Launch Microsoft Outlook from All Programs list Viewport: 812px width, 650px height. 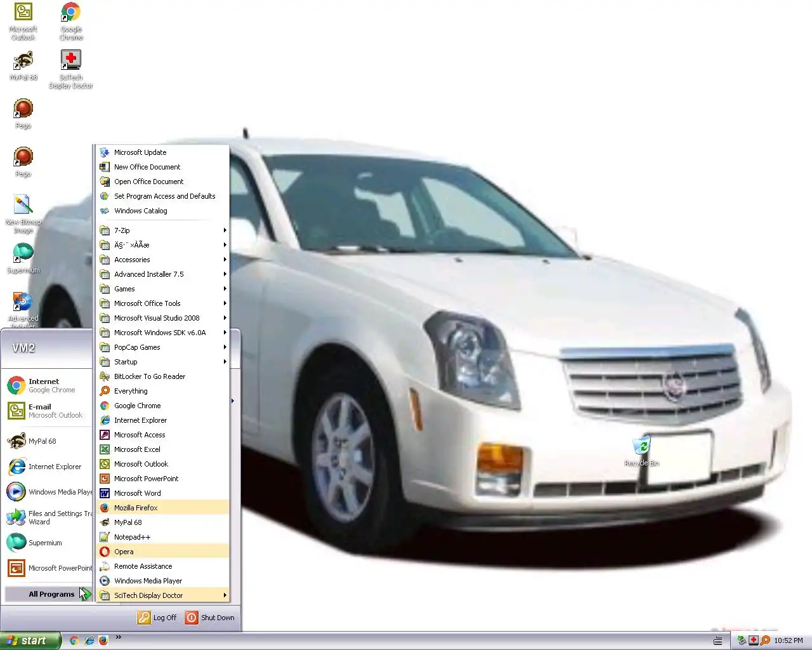(162, 464)
